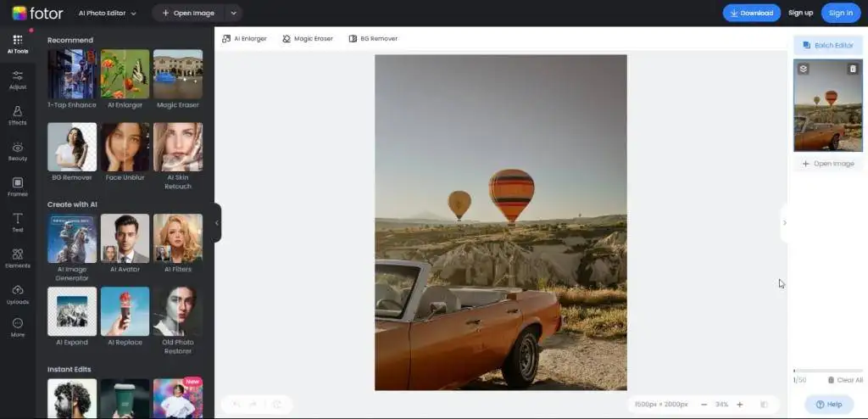Open the Adjust panel in sidebar
The width and height of the screenshot is (868, 419).
[x=18, y=80]
